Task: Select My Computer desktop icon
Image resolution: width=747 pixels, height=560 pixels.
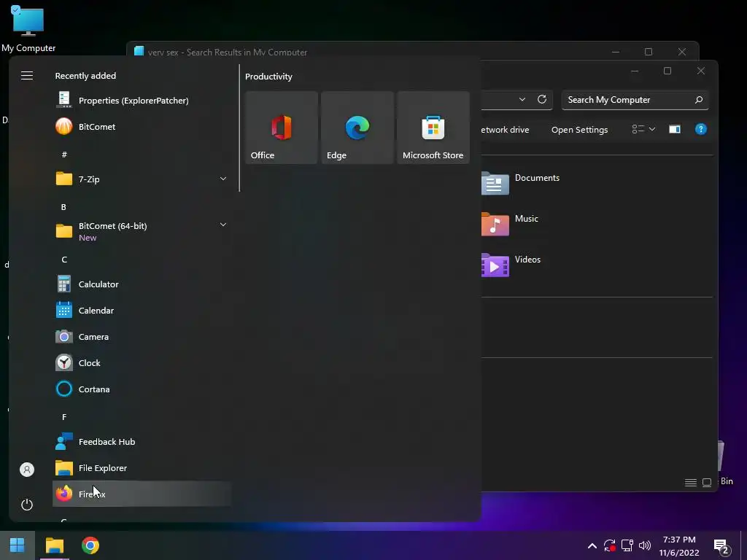Action: click(28, 28)
